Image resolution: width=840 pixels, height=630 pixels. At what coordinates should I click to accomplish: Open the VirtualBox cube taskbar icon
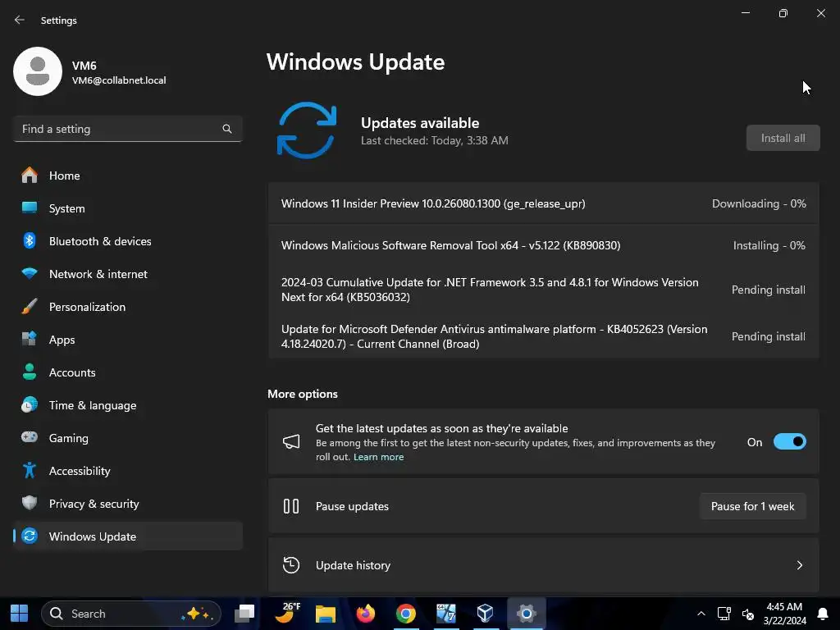(x=486, y=614)
